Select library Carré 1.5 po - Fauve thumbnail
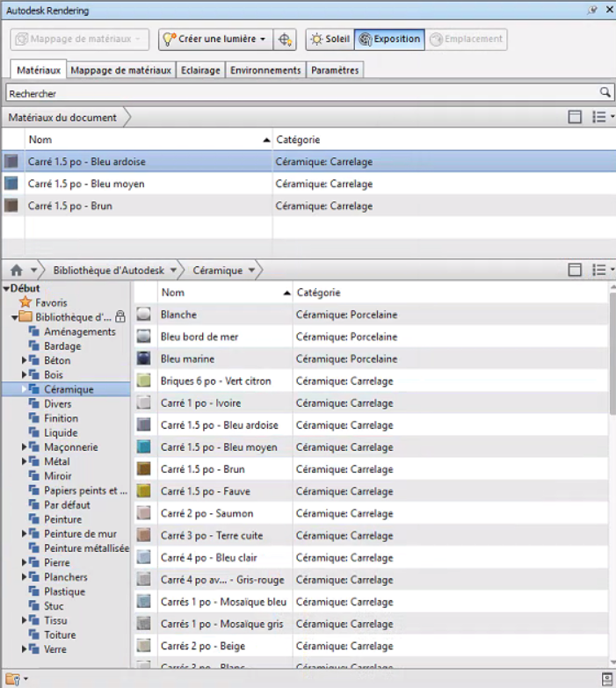Screen dimensions: 616x688 click(143, 491)
